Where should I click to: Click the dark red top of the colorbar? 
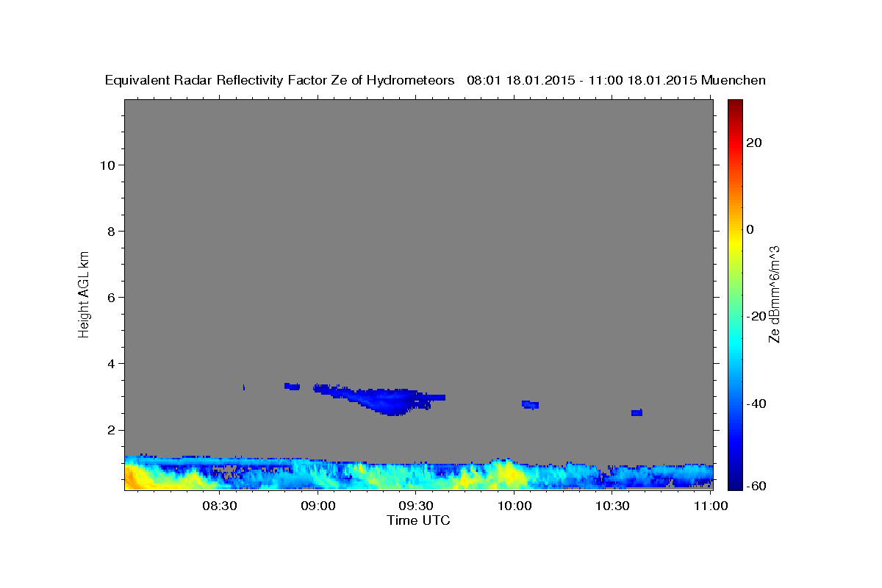[x=735, y=104]
